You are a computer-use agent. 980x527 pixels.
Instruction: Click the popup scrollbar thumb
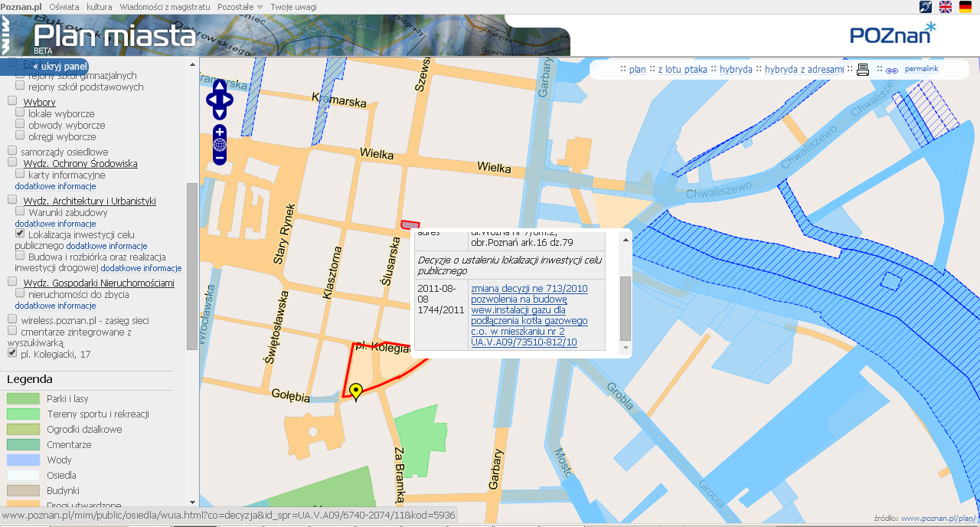coord(626,309)
